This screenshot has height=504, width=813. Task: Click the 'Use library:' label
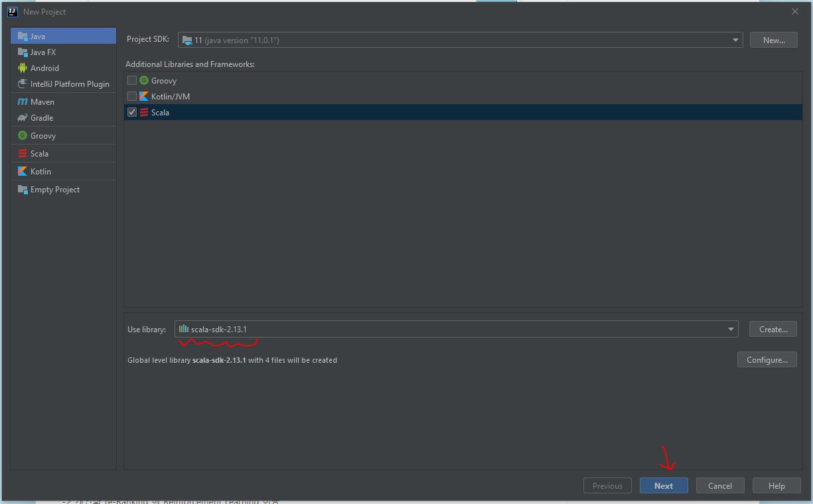point(147,330)
